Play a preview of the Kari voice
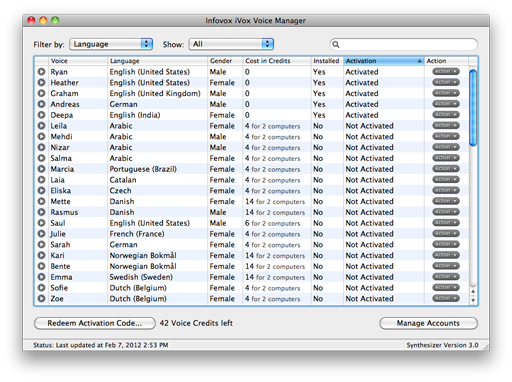The height and width of the screenshot is (382, 512). [41, 255]
